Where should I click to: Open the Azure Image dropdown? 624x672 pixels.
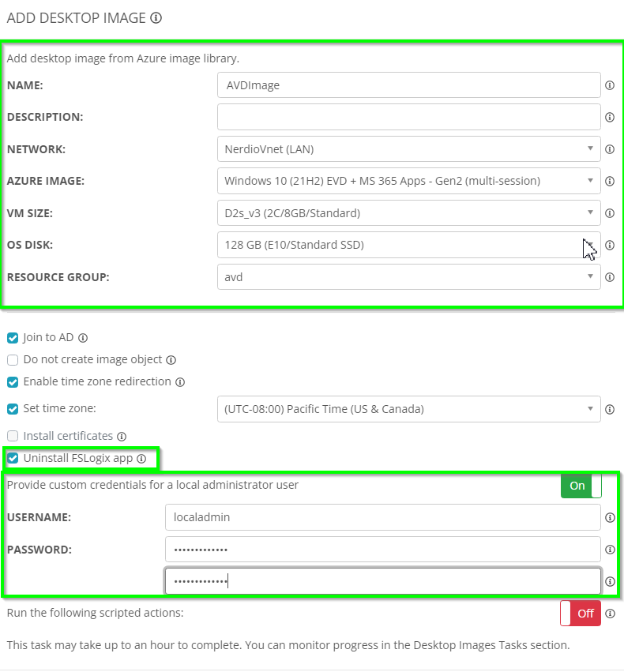point(409,181)
